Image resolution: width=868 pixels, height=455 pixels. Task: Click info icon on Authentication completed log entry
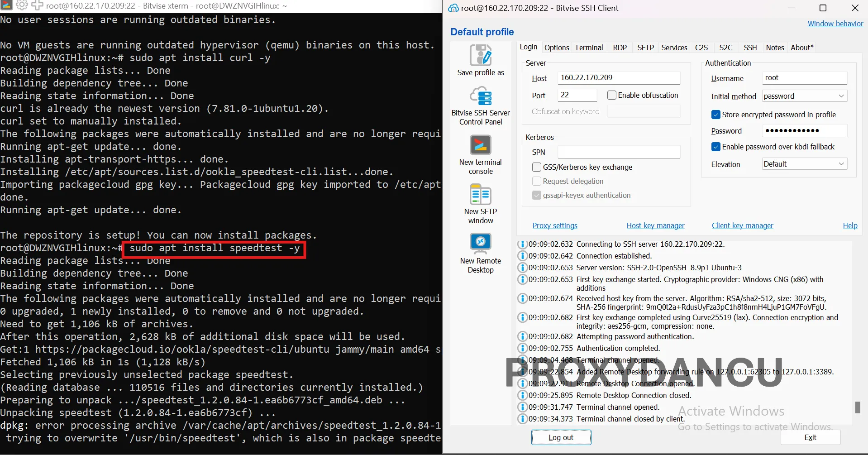(522, 348)
